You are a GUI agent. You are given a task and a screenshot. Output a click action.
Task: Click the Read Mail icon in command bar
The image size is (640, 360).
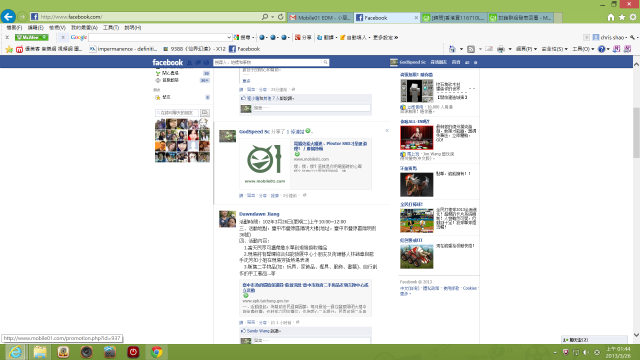(489, 49)
